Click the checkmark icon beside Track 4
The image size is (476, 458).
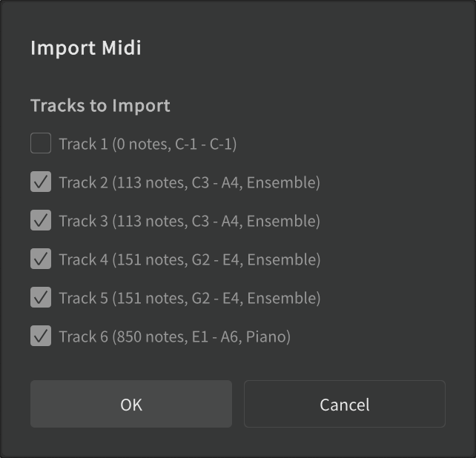(x=41, y=259)
